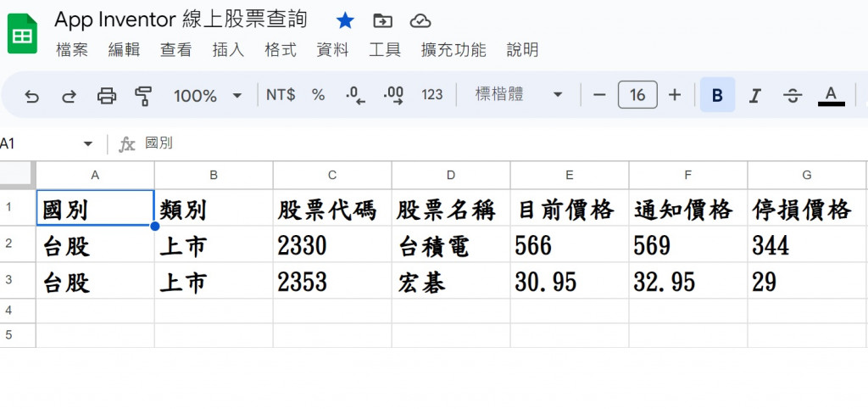Select cell containing 類別
Screen dimensions: 868x409
coord(214,208)
